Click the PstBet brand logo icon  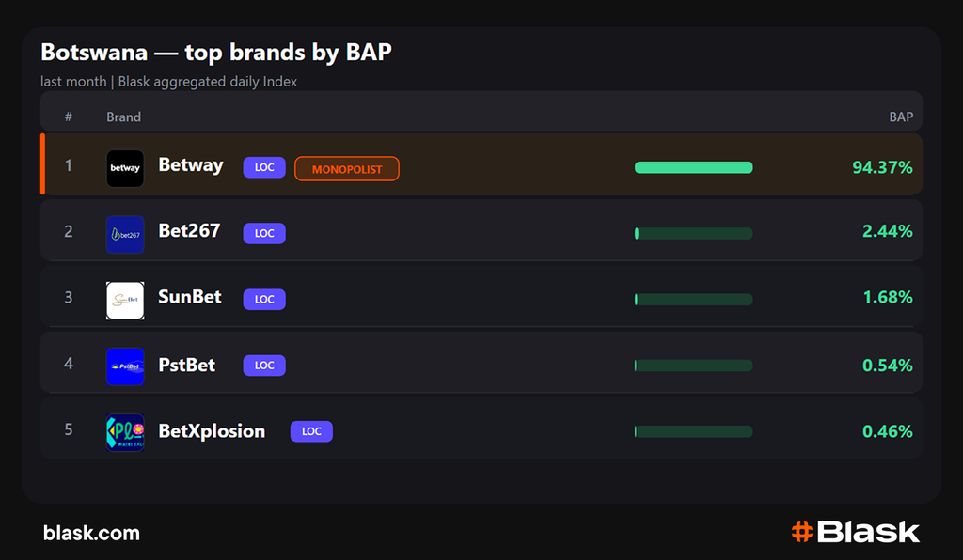(x=125, y=366)
